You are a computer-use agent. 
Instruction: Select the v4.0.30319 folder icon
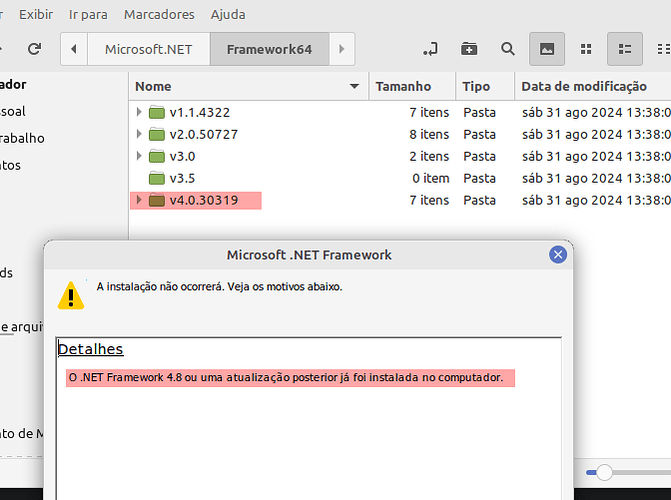(x=157, y=200)
